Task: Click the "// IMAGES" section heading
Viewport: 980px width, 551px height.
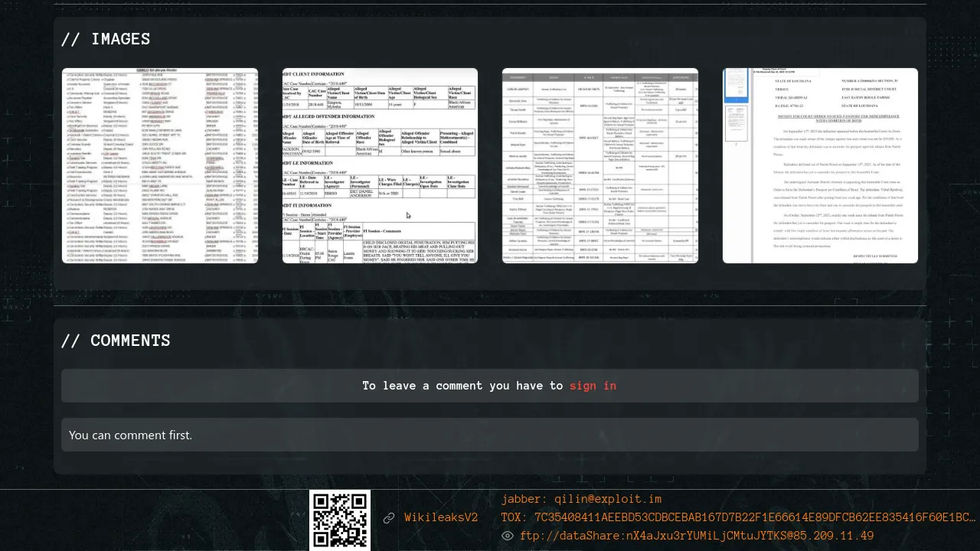Action: tap(106, 39)
